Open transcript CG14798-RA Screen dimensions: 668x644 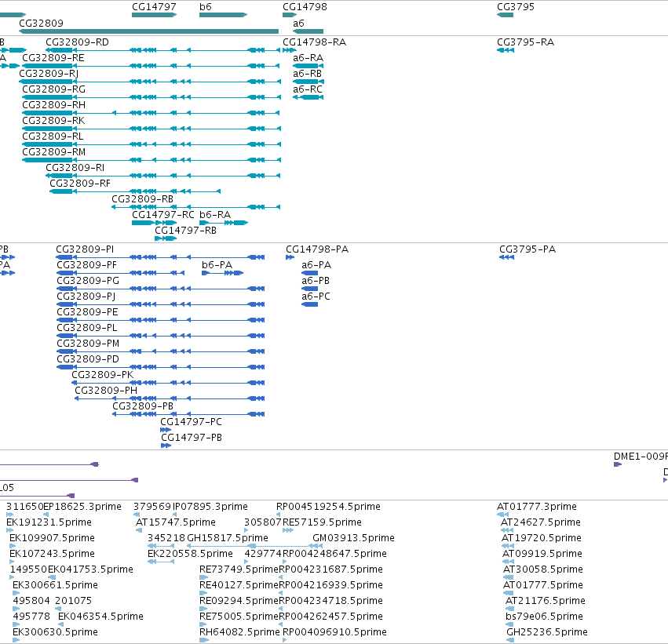[x=315, y=42]
